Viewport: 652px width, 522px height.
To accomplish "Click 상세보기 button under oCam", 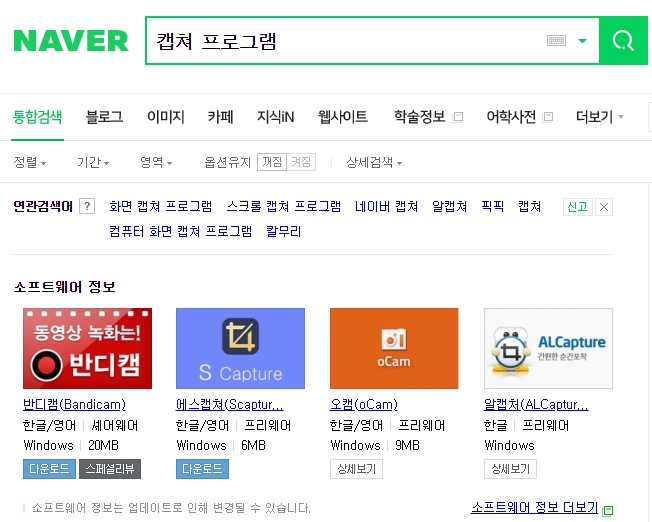I will pyautogui.click(x=356, y=469).
